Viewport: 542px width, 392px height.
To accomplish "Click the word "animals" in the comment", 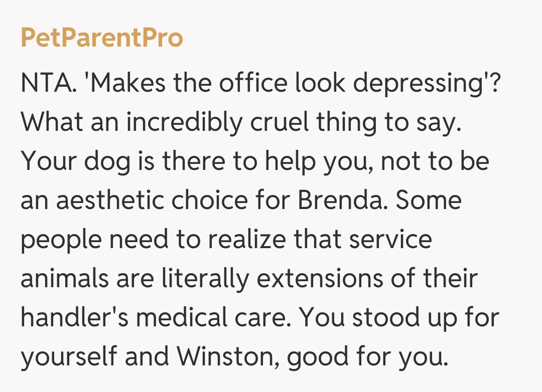I will (x=64, y=279).
